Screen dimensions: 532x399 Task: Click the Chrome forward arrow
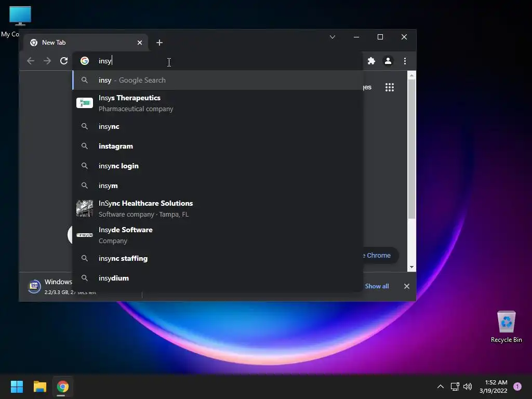tap(47, 61)
